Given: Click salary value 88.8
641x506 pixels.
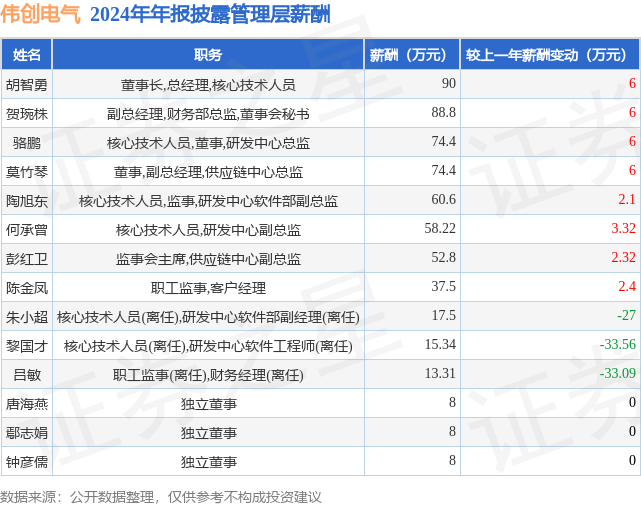Looking at the screenshot, I should coord(444,112).
